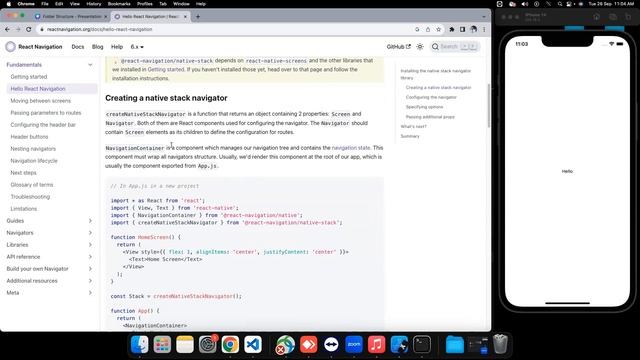Open Terminal from the Dock
This screenshot has width=640, height=360.
pyautogui.click(x=422, y=344)
